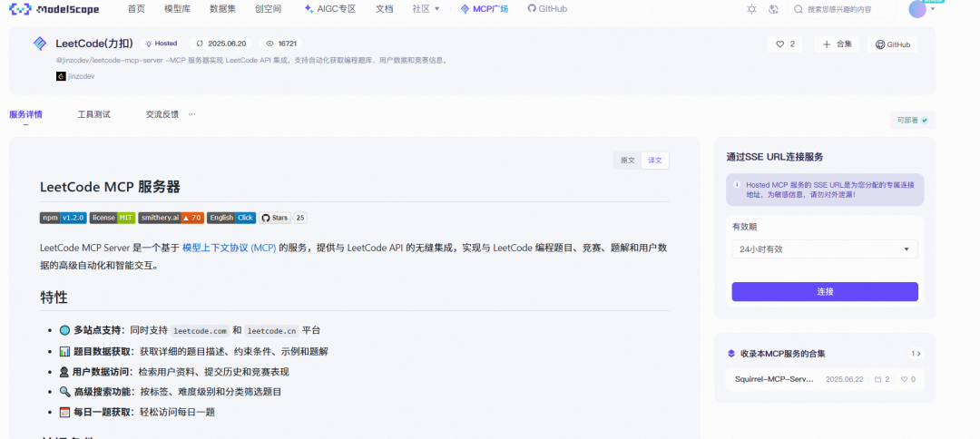This screenshot has width=980, height=439.
Task: Click the update date refresh icon 2025.06.20
Action: point(200,44)
